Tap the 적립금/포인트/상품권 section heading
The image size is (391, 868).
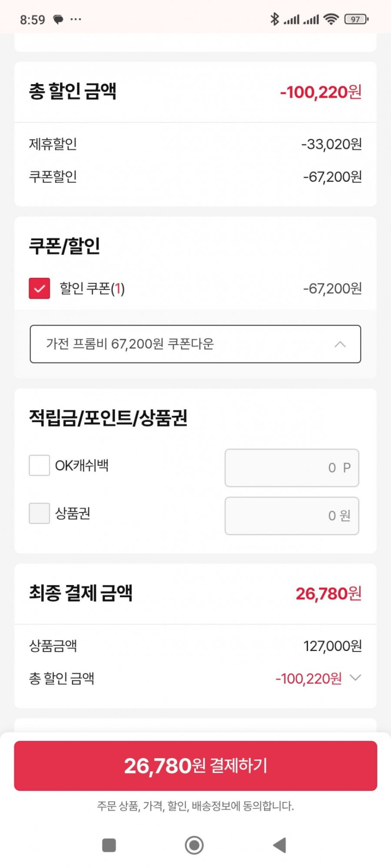(108, 418)
